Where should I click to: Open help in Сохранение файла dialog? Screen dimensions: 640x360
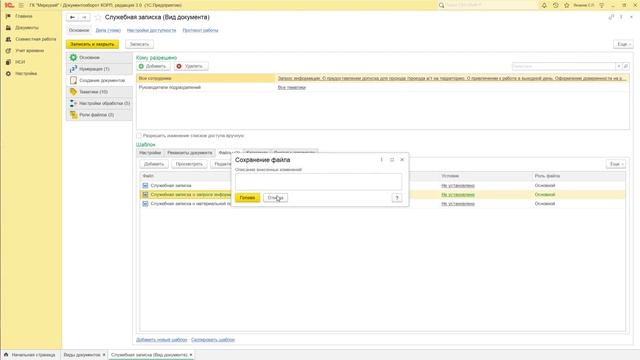point(397,198)
